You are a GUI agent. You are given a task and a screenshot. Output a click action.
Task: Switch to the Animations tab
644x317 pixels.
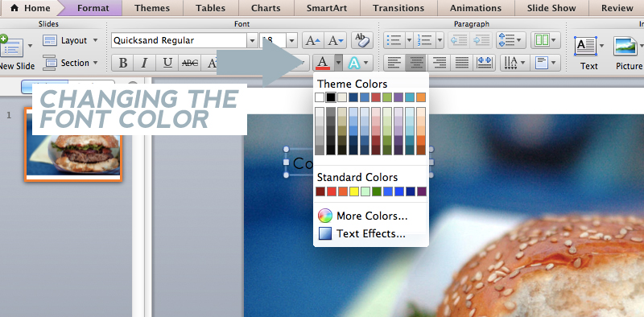click(x=476, y=8)
